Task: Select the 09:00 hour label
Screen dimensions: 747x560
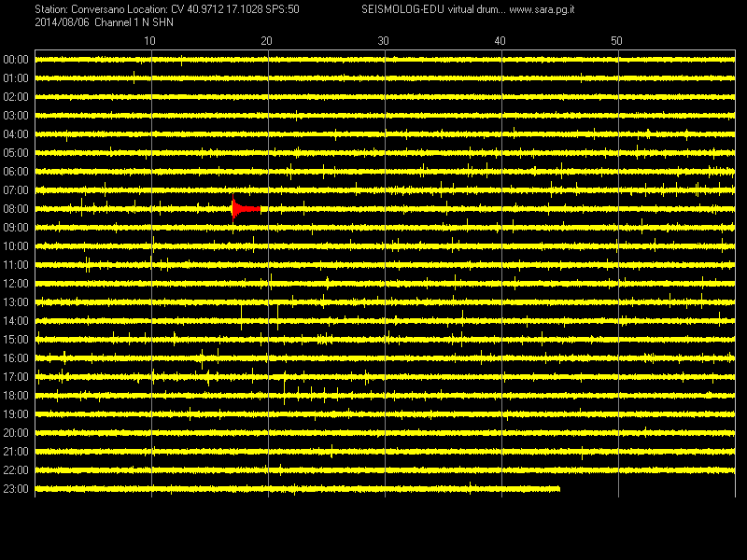Action: 16,228
